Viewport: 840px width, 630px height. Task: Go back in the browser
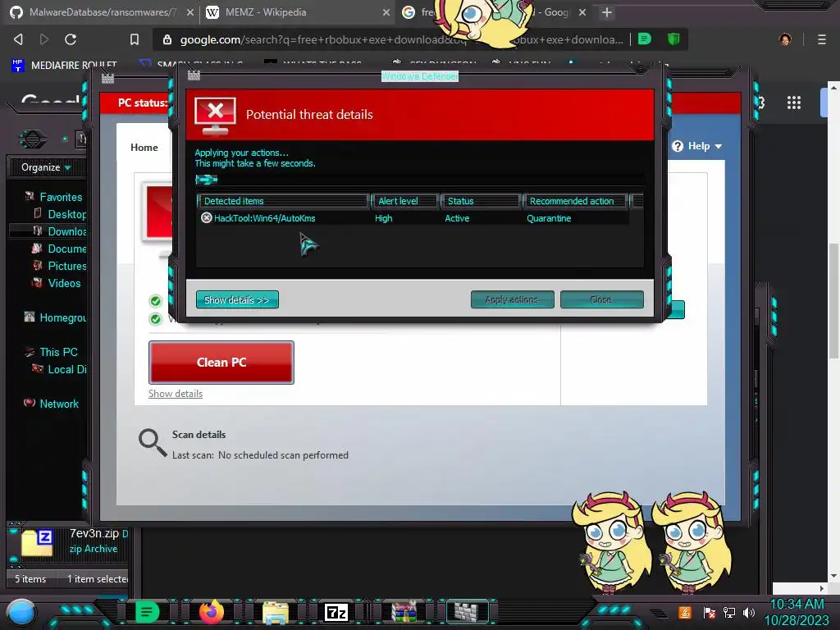(x=19, y=39)
